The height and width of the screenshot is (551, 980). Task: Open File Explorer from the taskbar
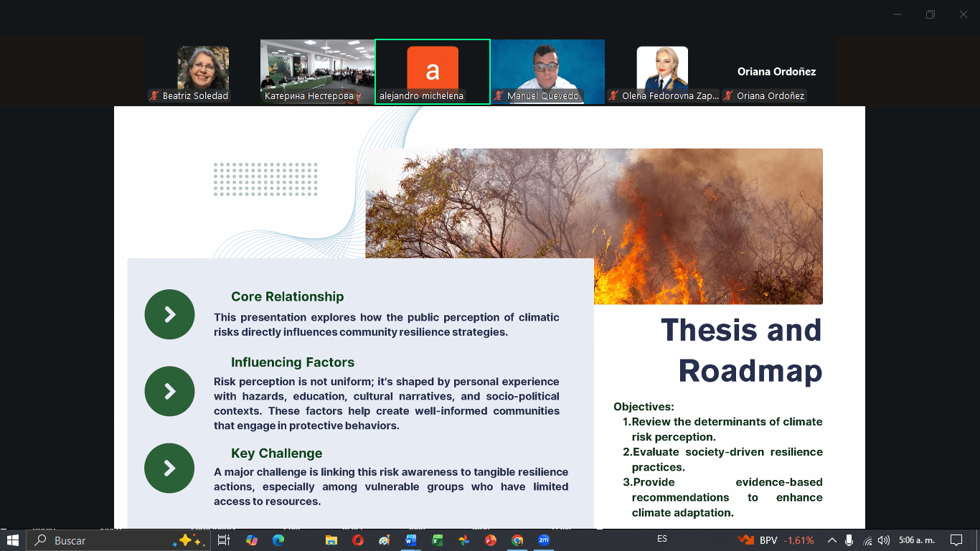pyautogui.click(x=331, y=540)
